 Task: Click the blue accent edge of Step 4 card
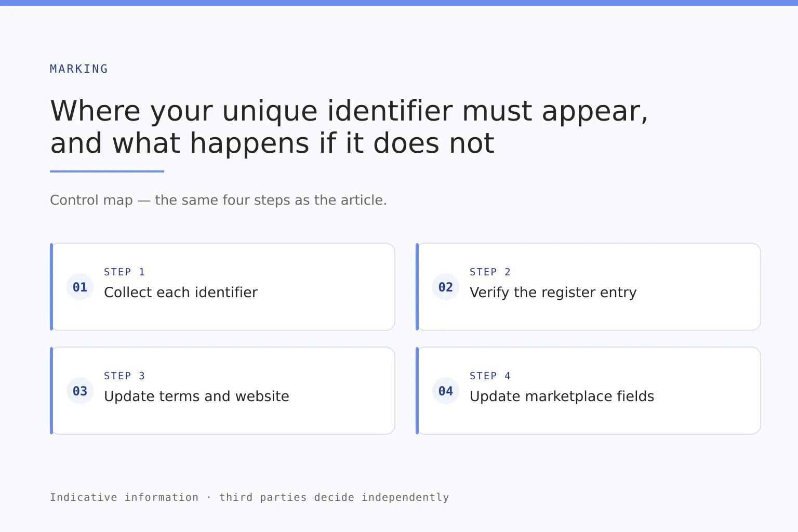(417, 391)
